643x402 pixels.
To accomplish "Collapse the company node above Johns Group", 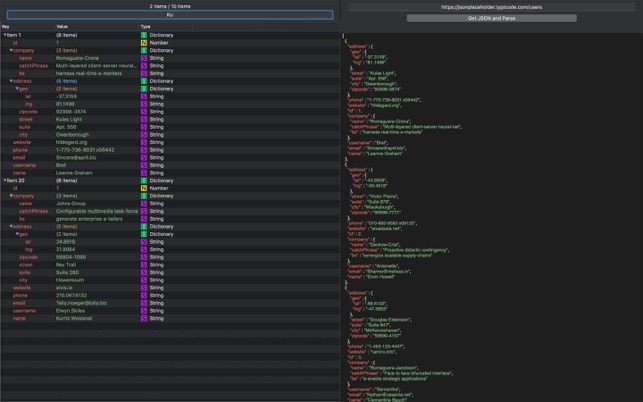I will pos(11,196).
